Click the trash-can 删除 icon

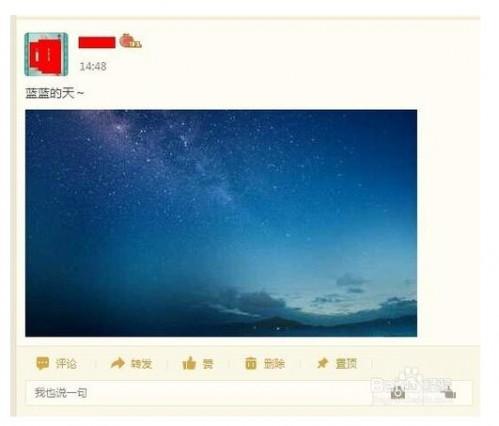(251, 363)
